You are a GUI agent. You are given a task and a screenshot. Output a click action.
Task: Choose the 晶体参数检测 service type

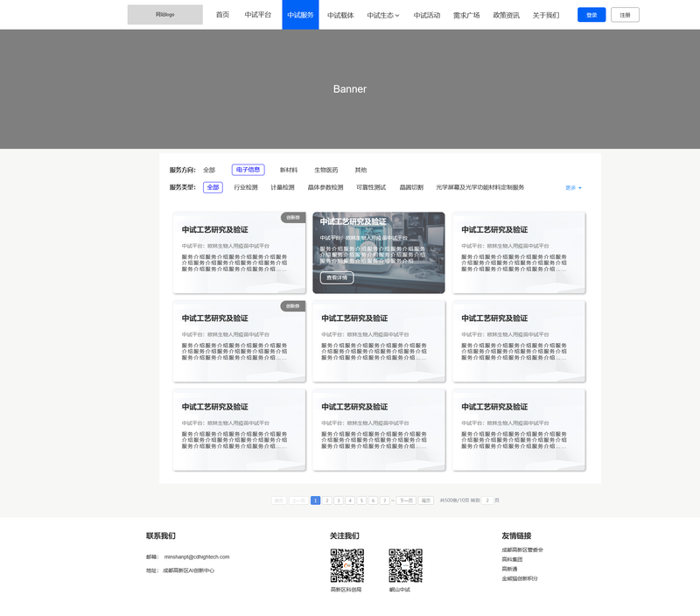click(x=325, y=187)
